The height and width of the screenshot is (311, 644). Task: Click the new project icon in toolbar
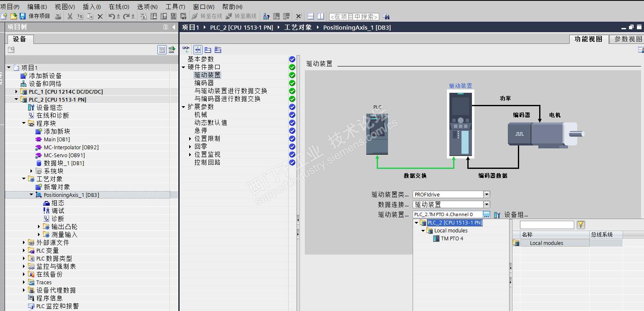4,16
